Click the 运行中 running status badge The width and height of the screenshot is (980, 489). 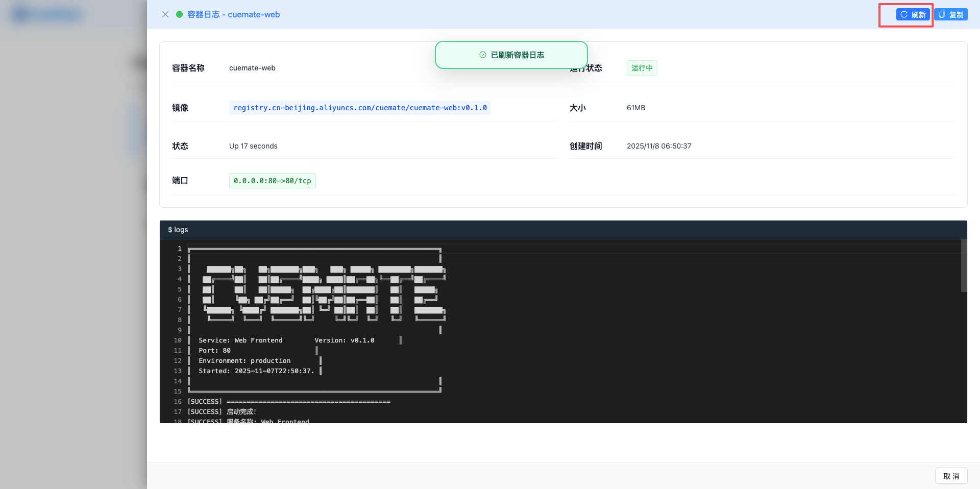pyautogui.click(x=642, y=68)
